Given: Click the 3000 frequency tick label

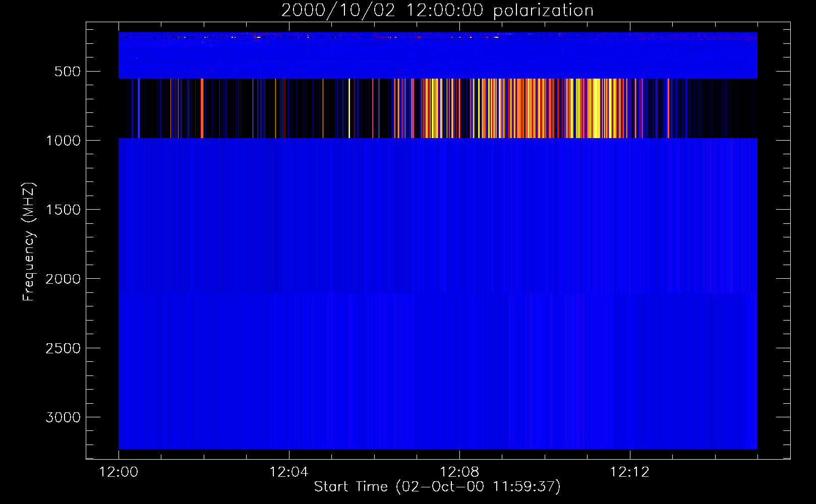Looking at the screenshot, I should pos(63,417).
